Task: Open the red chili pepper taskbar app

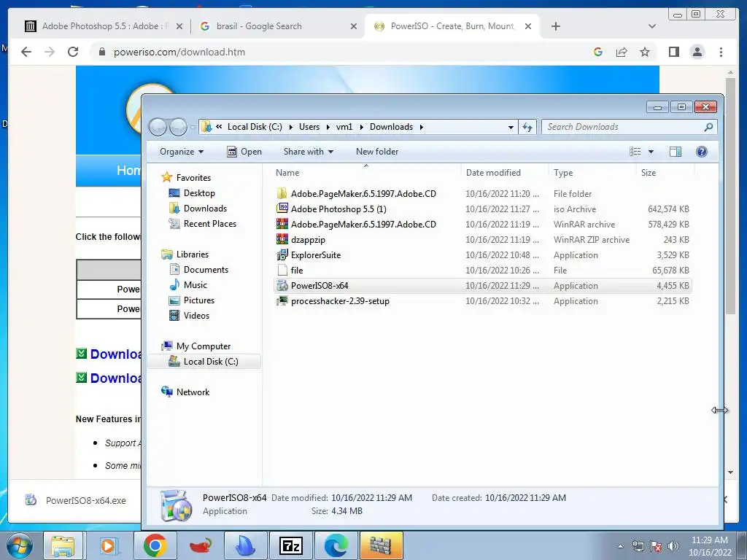Action: 201,545
